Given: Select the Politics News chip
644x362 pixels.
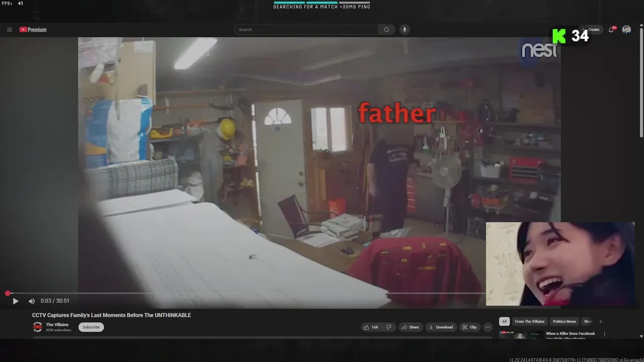Looking at the screenshot, I should (x=564, y=321).
